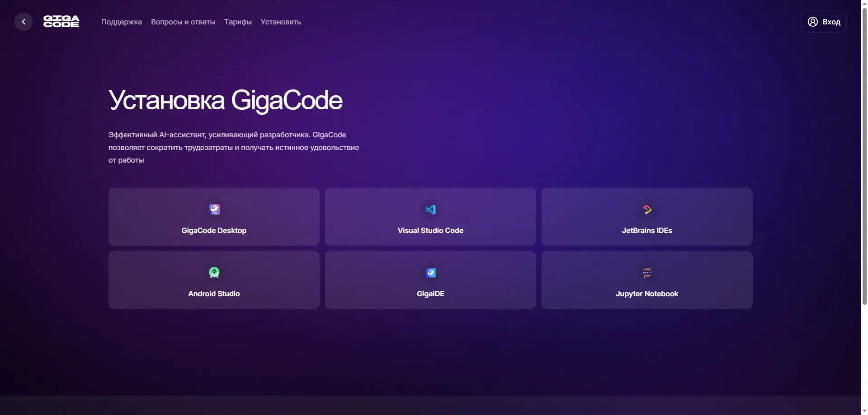Click the Установка GigaCode heading
This screenshot has height=415, width=868.
pos(225,100)
